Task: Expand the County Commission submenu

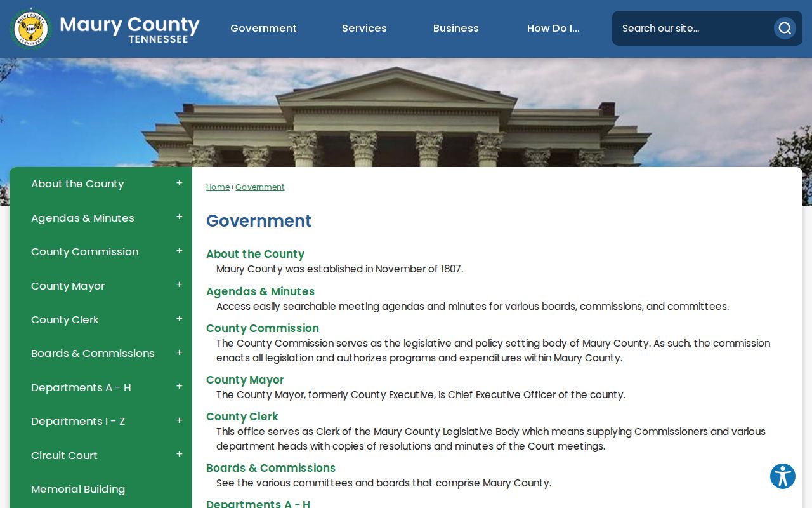Action: pos(180,251)
